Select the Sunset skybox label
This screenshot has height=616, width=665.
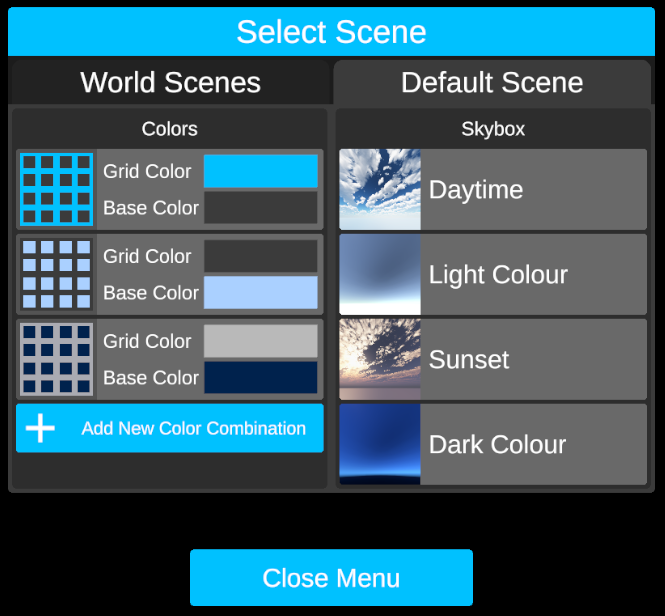point(469,360)
